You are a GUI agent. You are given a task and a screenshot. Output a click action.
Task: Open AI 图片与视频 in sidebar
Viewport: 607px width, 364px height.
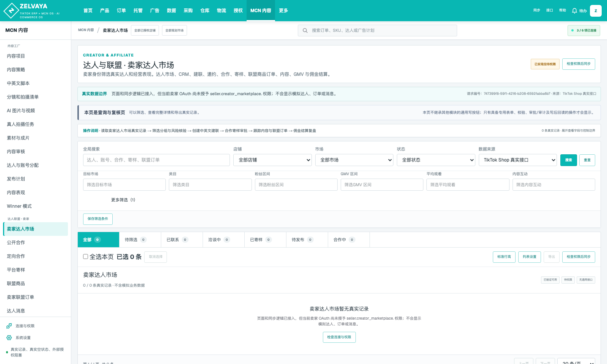[35, 111]
